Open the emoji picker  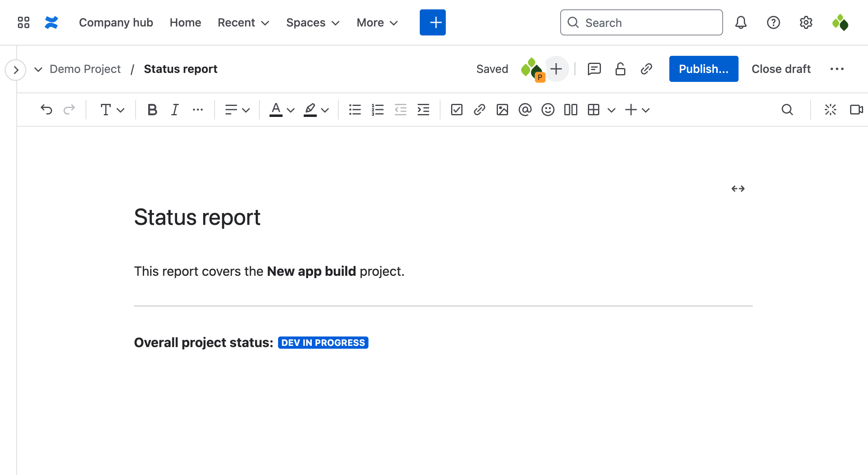pos(548,110)
